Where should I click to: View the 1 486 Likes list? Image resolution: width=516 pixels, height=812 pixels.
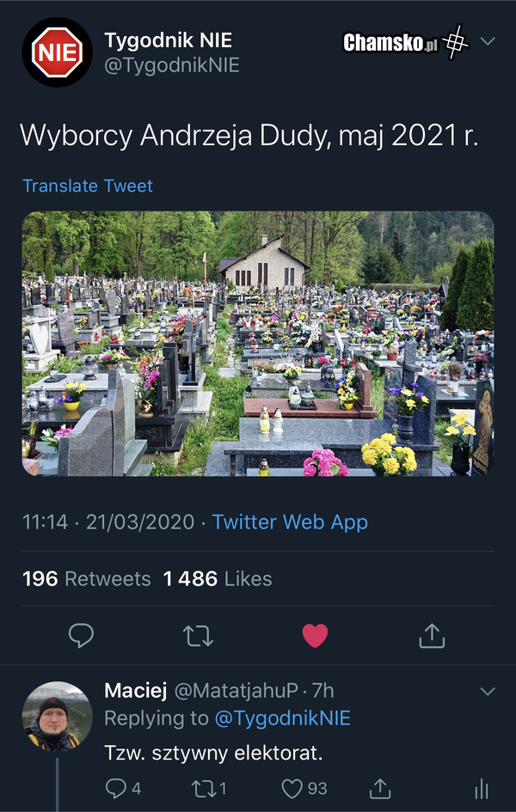tap(218, 579)
